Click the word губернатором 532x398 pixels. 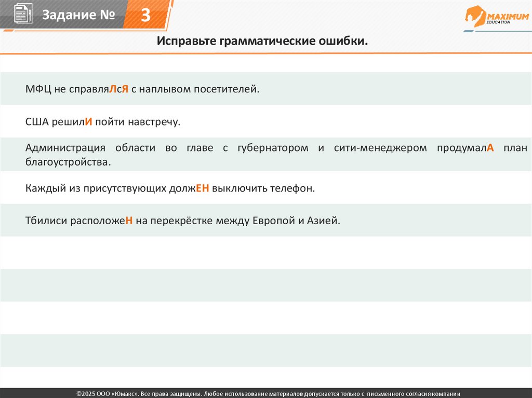click(273, 148)
